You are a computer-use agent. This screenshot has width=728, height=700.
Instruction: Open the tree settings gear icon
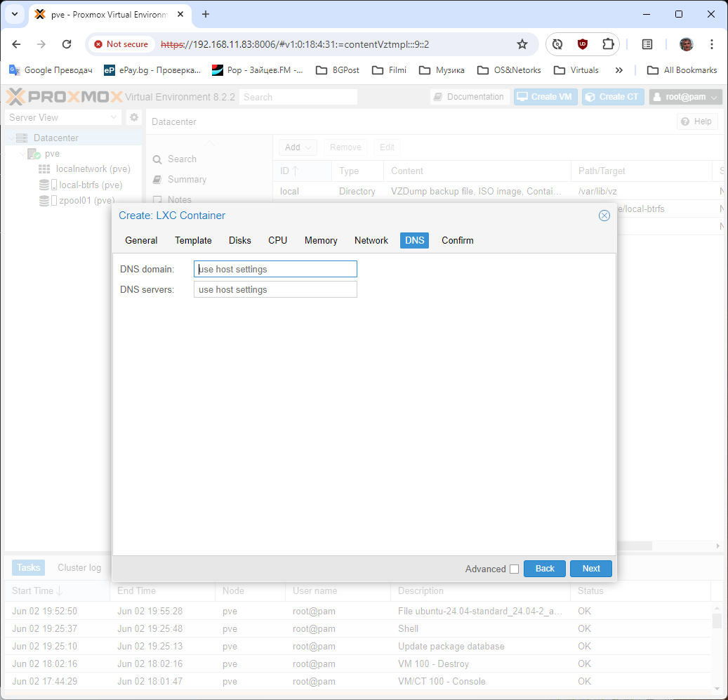[x=134, y=117]
